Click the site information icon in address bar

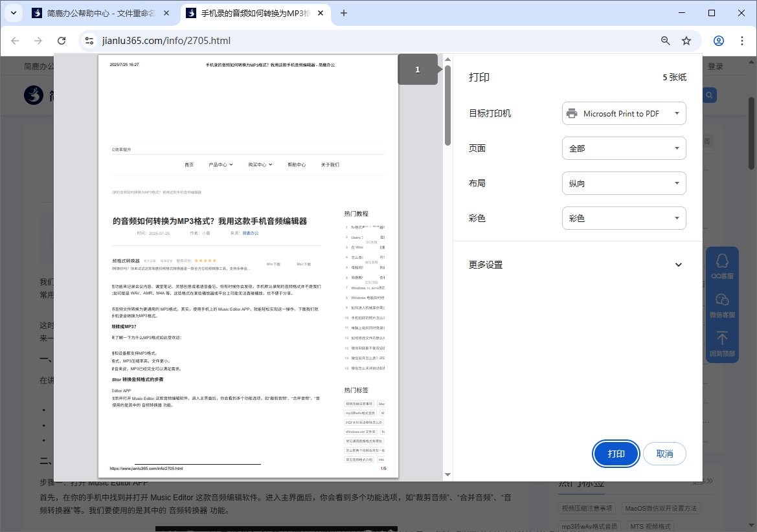tap(87, 40)
